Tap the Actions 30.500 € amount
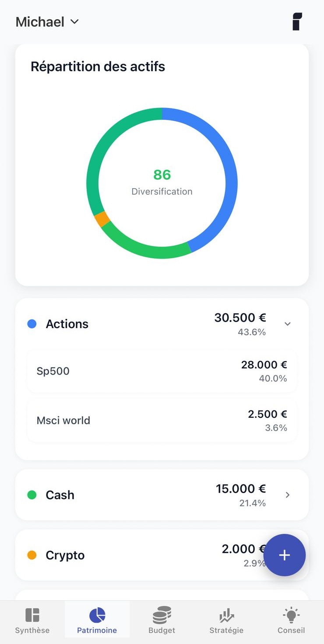 tap(240, 318)
